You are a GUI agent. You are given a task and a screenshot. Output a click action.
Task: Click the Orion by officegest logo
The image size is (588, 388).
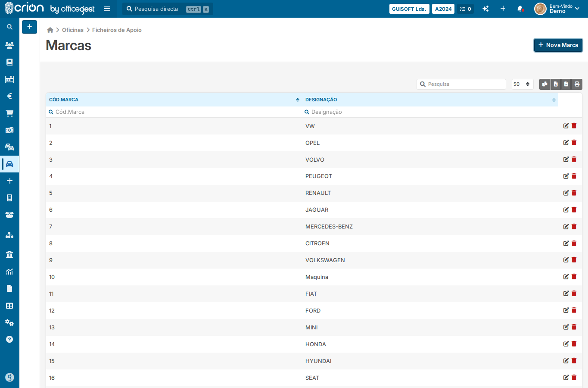point(49,8)
